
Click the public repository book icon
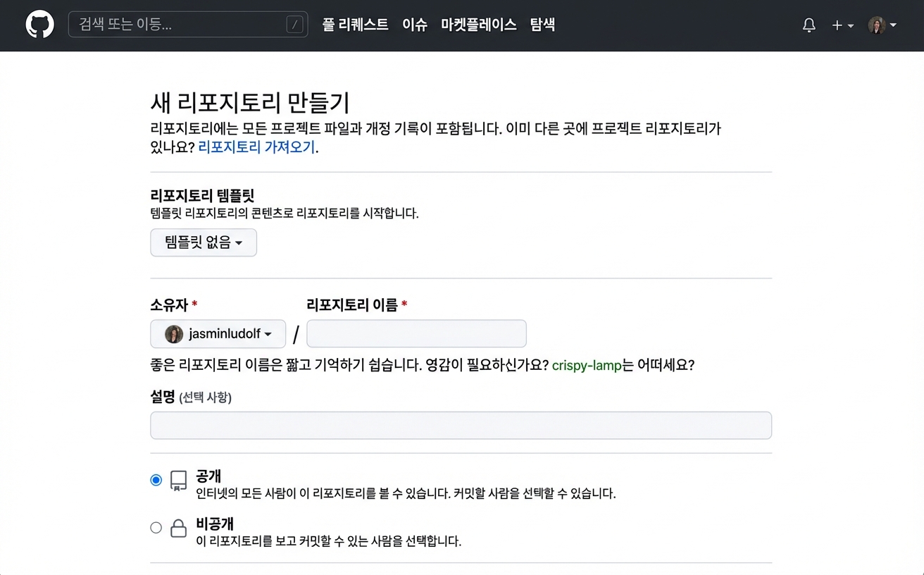click(179, 481)
